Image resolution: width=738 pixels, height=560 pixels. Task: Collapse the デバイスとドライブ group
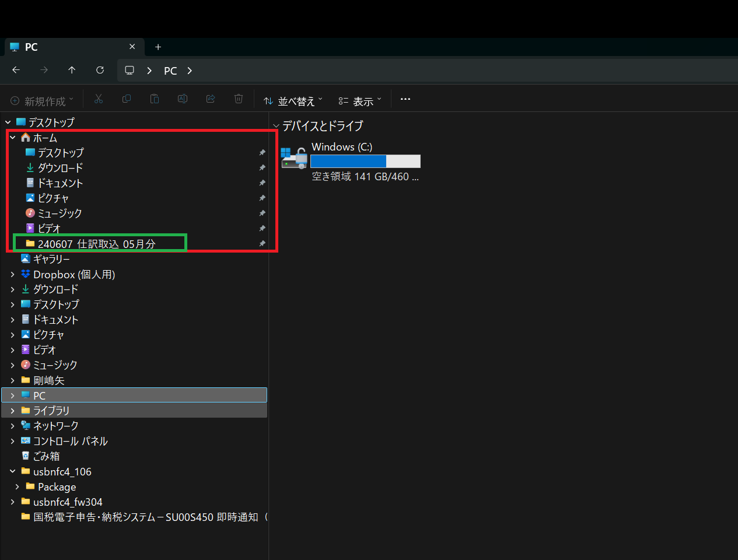pos(276,126)
